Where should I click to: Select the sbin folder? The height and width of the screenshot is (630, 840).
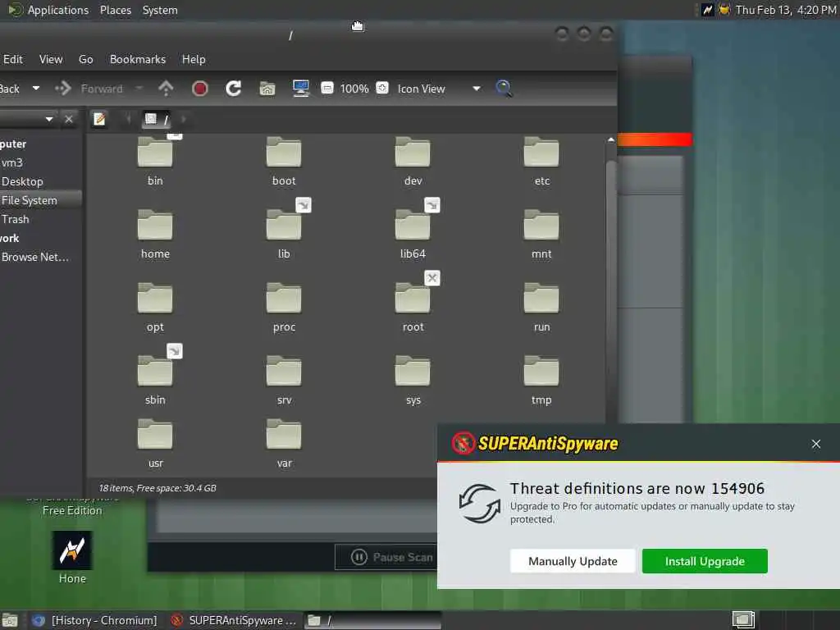[x=155, y=379]
